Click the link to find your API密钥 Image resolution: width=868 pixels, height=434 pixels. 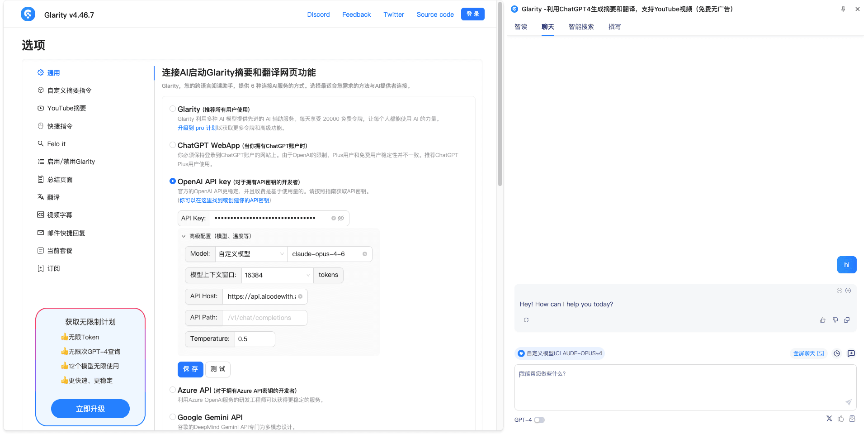(225, 200)
